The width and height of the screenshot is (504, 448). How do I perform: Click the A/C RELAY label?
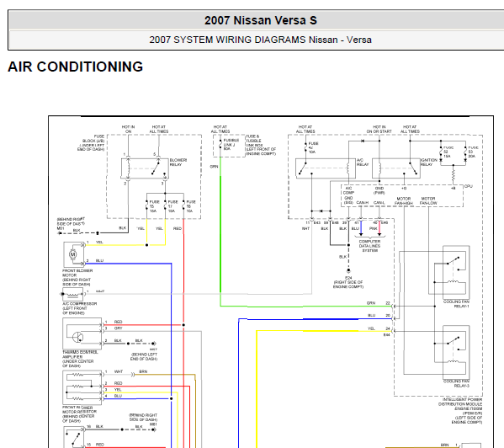363,163
